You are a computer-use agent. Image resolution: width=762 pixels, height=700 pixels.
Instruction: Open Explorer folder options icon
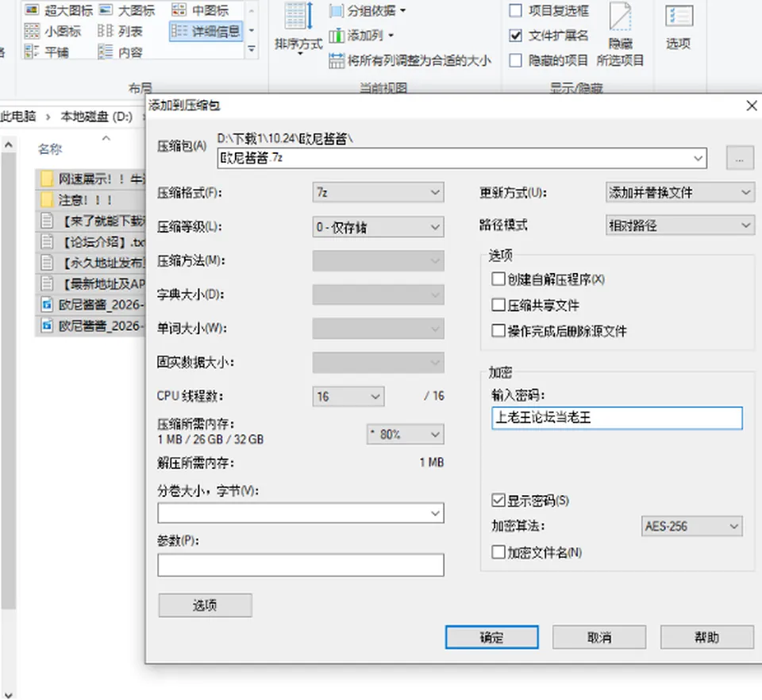click(679, 27)
